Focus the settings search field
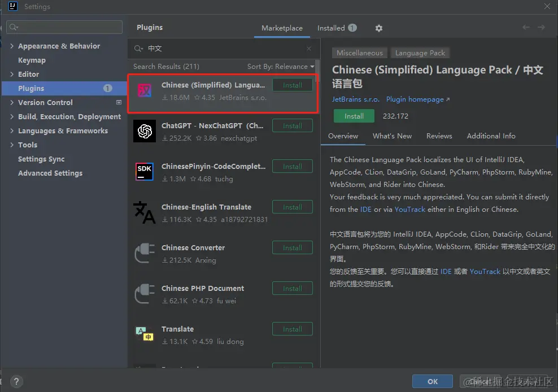Image resolution: width=558 pixels, height=392 pixels. (64, 27)
